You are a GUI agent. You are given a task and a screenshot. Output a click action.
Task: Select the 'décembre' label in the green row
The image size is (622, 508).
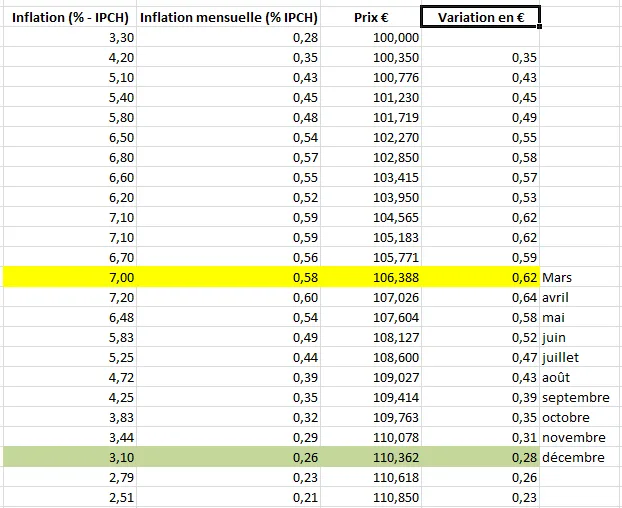click(x=573, y=457)
